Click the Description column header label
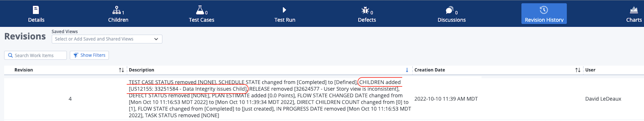Image resolution: width=644 pixels, height=121 pixels. coord(141,70)
